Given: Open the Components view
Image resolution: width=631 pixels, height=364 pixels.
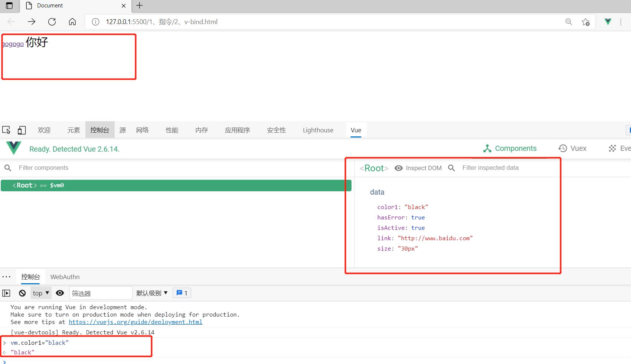Looking at the screenshot, I should (510, 149).
